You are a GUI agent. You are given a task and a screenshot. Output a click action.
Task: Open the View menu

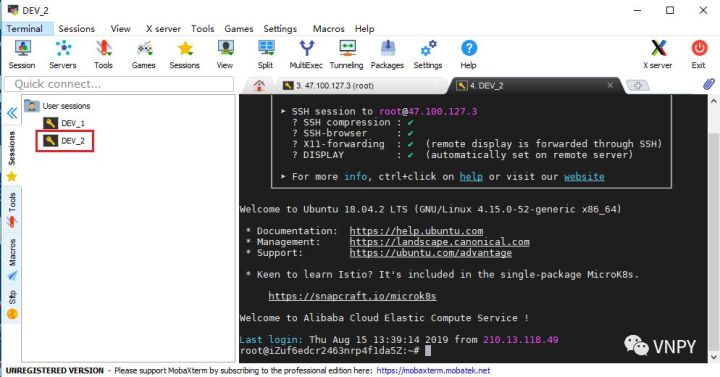point(120,28)
